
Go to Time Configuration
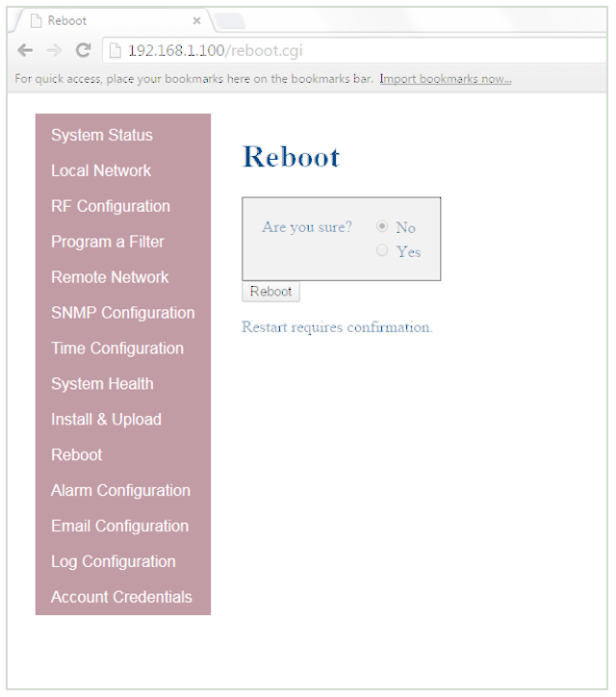pyautogui.click(x=117, y=348)
